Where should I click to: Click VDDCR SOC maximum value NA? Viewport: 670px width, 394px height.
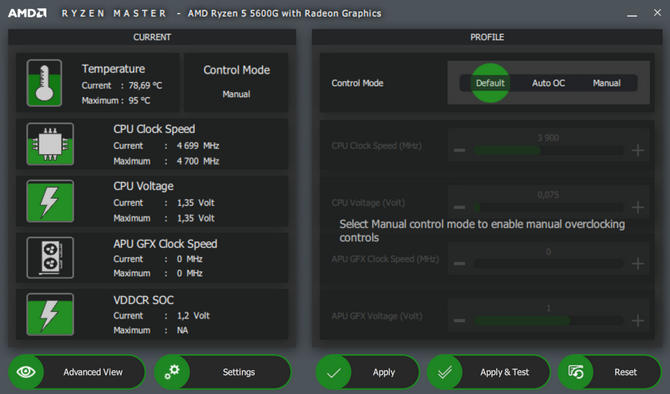(182, 330)
